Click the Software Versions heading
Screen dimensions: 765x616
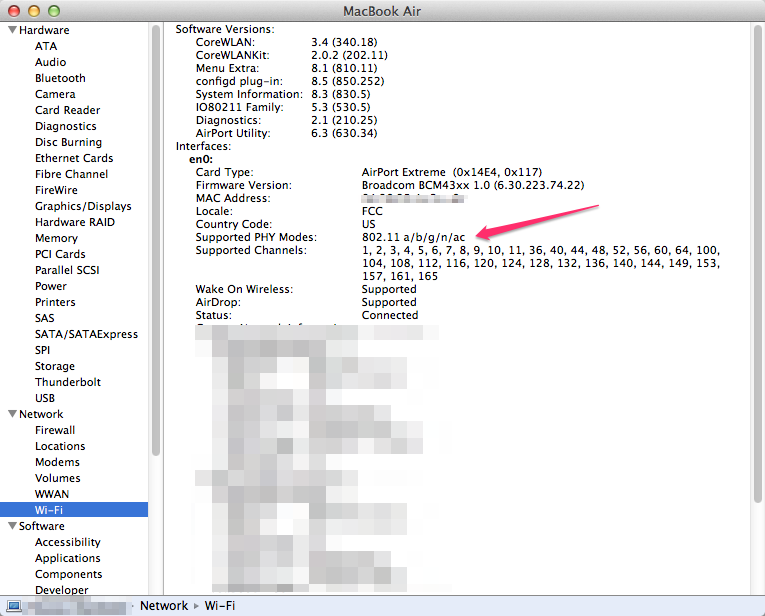[x=225, y=29]
